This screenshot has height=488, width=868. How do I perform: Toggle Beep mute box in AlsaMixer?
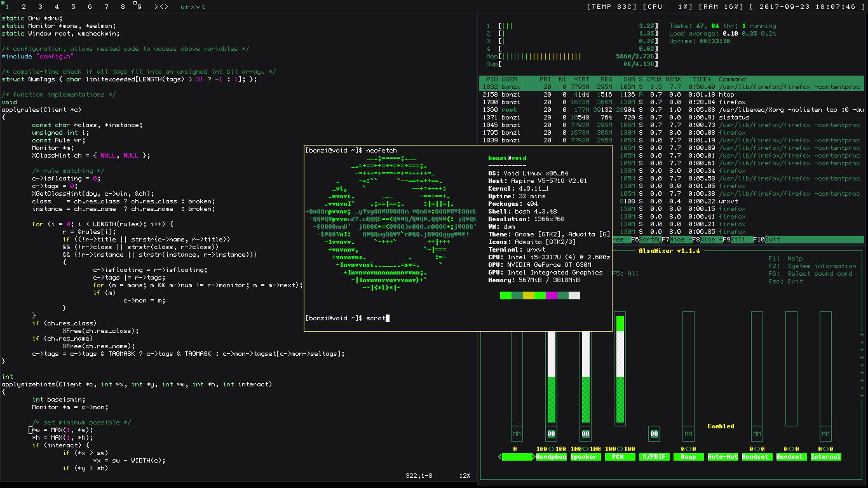tap(688, 434)
